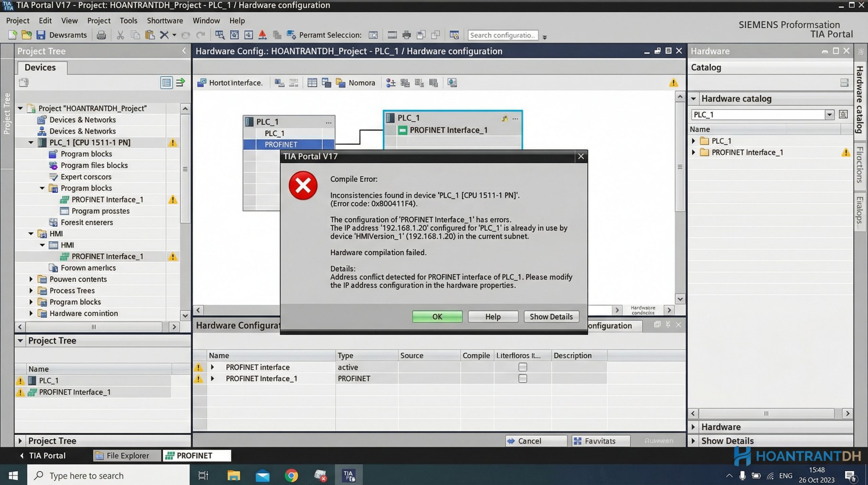The image size is (868, 485).
Task: Tick the checkbox in the PROFINET interface row
Action: [x=522, y=367]
